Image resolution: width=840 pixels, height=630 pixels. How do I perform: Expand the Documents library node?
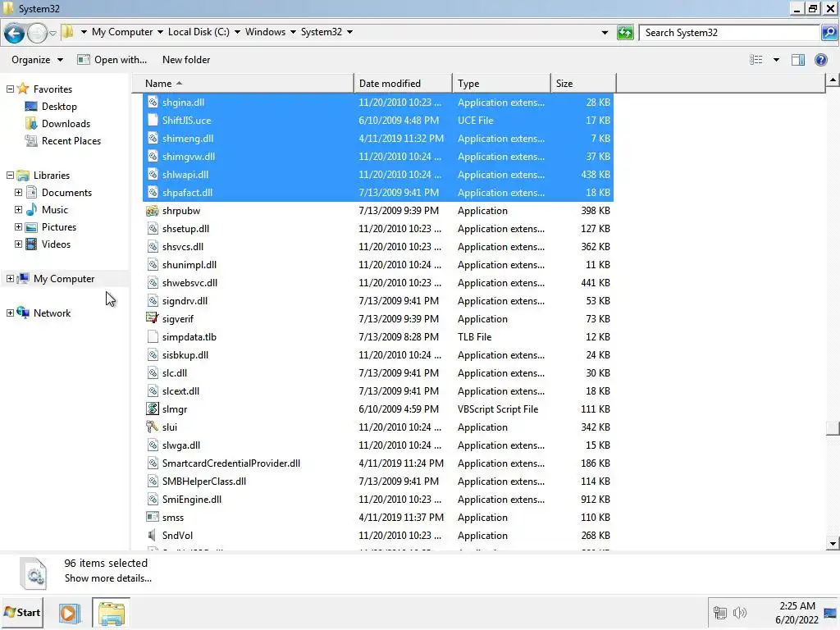pyautogui.click(x=18, y=192)
